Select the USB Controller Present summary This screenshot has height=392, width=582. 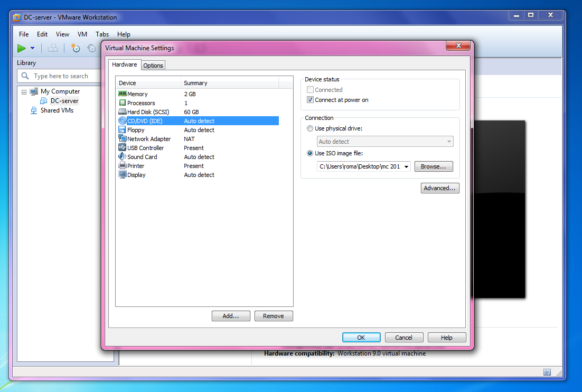coord(194,148)
